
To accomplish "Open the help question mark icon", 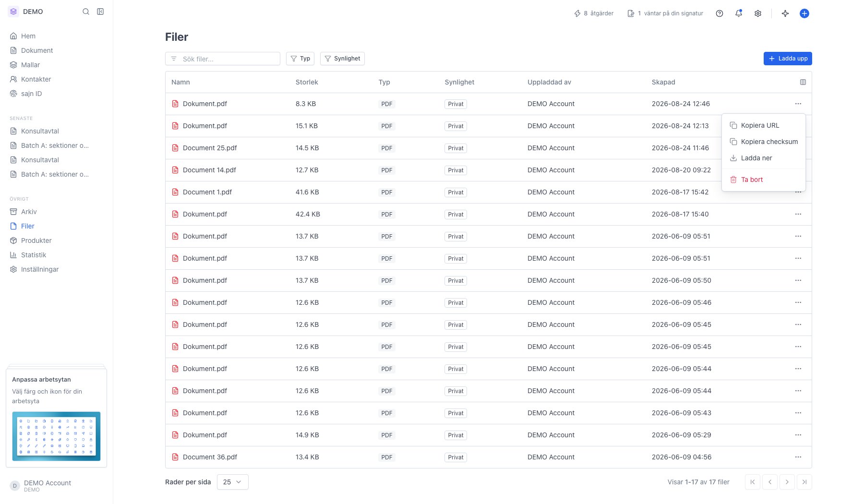I will [x=720, y=13].
